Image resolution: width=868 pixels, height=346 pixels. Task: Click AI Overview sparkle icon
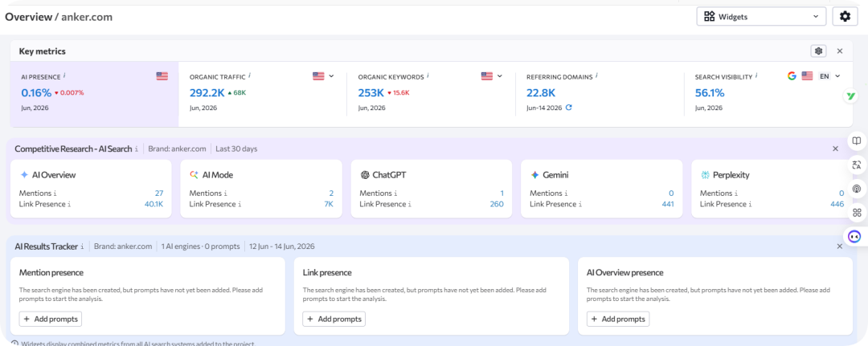(x=24, y=175)
